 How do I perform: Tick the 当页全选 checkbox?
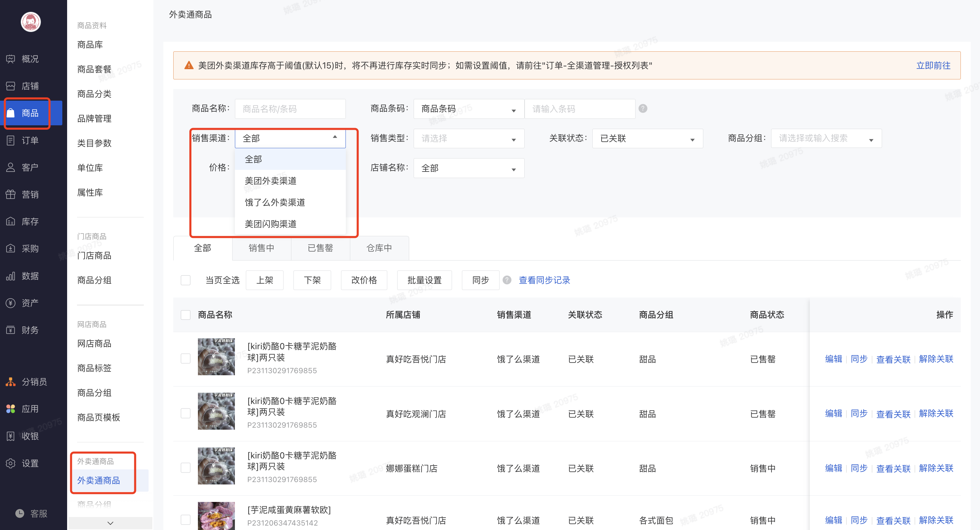click(x=186, y=280)
